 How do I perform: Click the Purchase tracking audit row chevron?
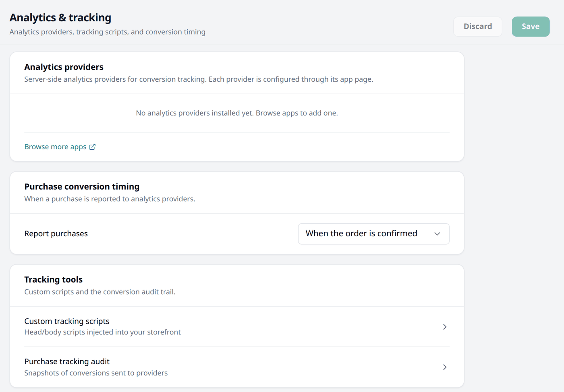point(445,367)
